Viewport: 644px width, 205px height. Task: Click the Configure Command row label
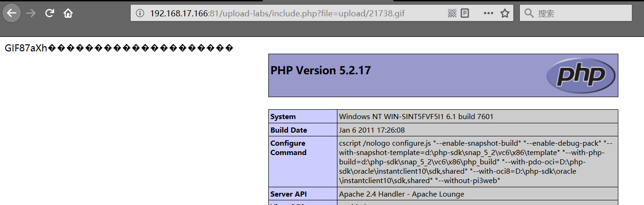click(x=288, y=148)
